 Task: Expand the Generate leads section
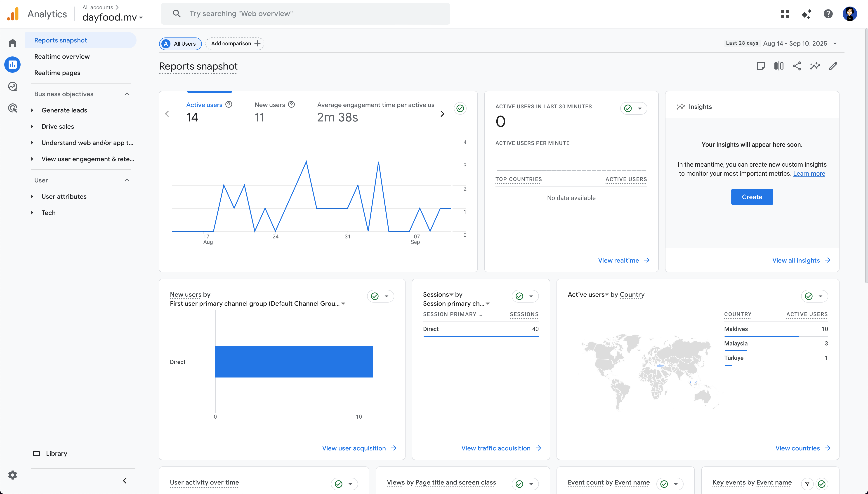click(x=64, y=110)
